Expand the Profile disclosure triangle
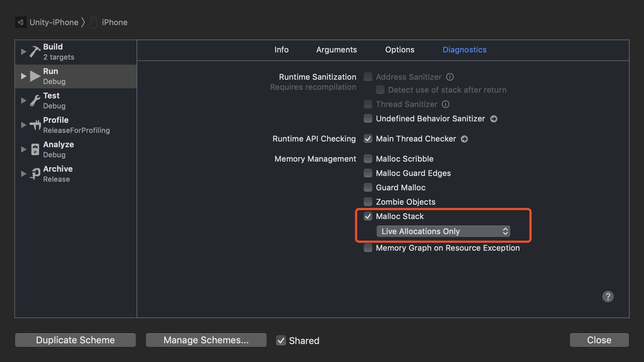This screenshot has height=362, width=644. click(23, 125)
